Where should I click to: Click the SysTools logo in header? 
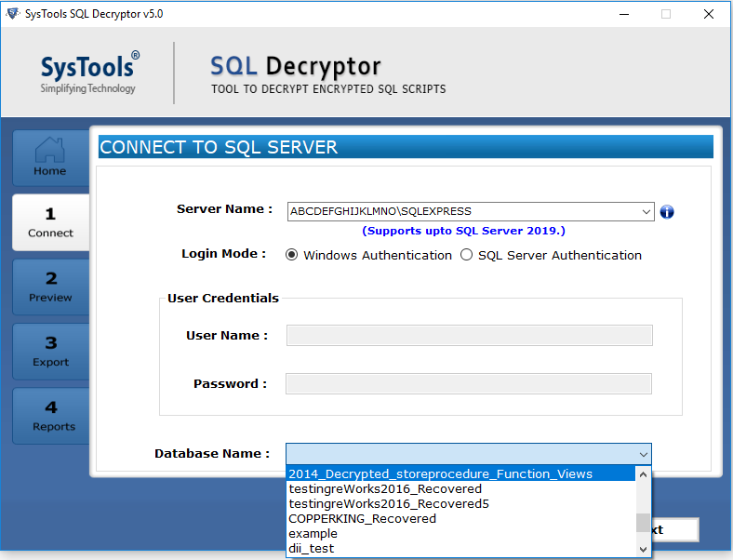pyautogui.click(x=89, y=73)
